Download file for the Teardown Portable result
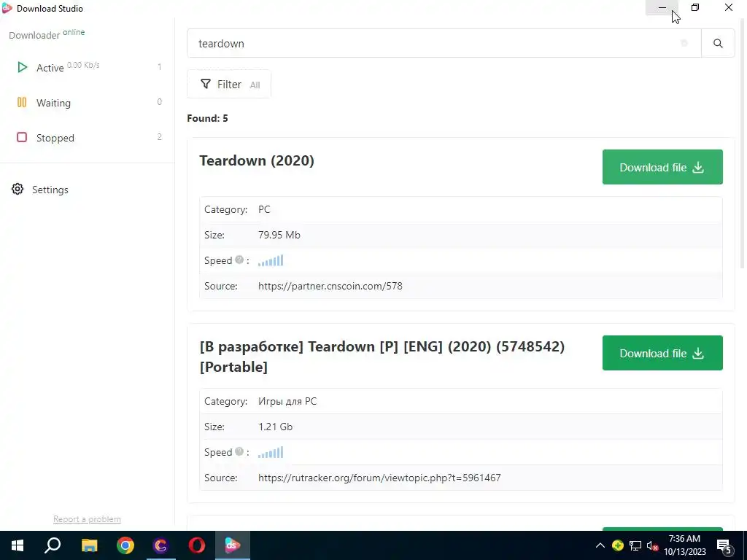747x560 pixels. tap(662, 353)
